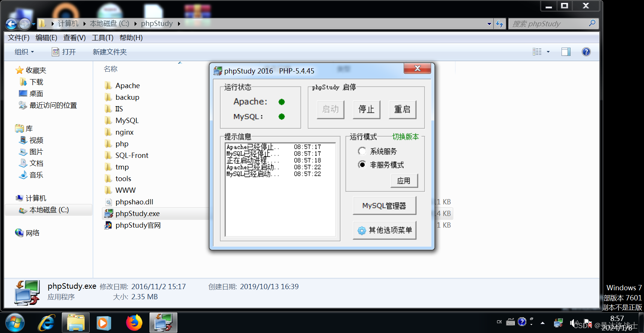Click inside the 提示信息 log box
Viewport: 644px width, 333px height.
(x=280, y=189)
